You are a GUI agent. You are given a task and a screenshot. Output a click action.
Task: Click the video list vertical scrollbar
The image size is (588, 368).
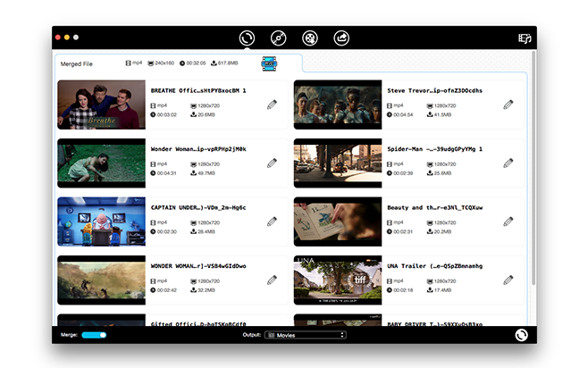(533, 169)
